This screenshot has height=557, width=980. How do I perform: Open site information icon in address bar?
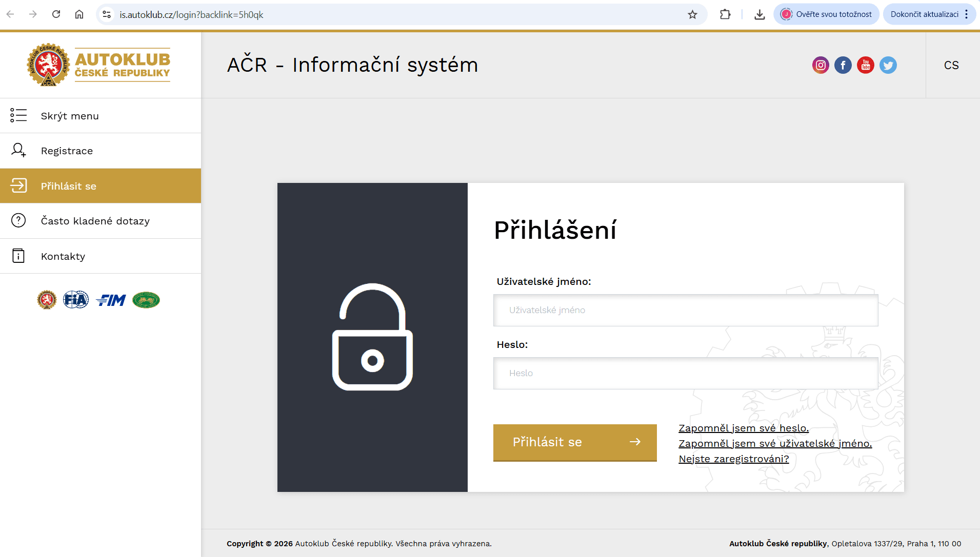point(107,14)
